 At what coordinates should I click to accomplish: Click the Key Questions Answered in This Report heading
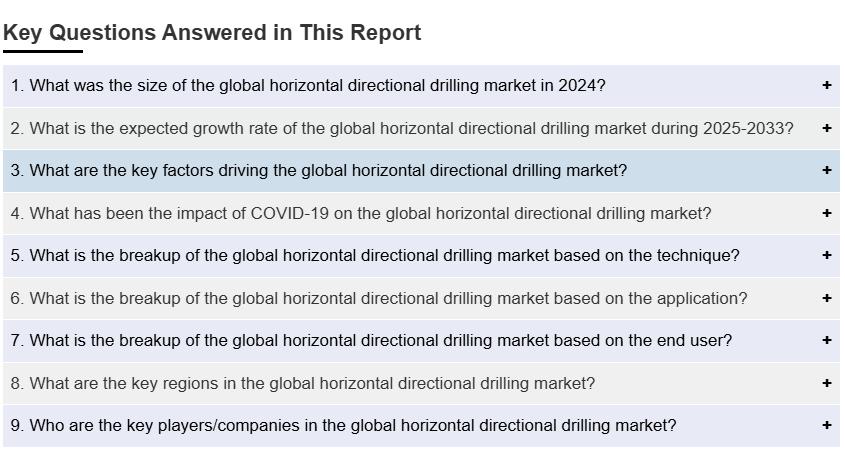coord(212,32)
